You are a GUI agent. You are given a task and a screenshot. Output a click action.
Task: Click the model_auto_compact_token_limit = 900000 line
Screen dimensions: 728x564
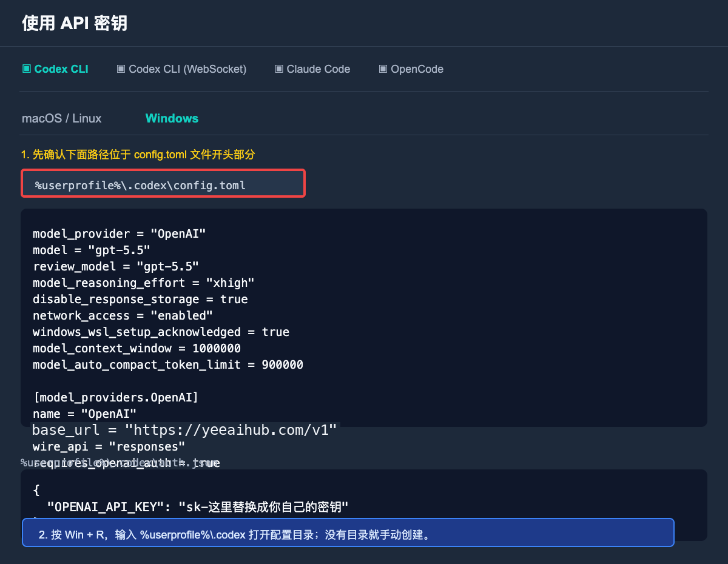[168, 365]
